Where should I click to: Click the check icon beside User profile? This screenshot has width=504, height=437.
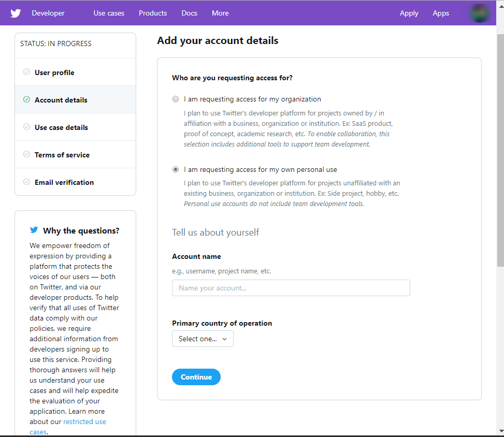pyautogui.click(x=26, y=72)
